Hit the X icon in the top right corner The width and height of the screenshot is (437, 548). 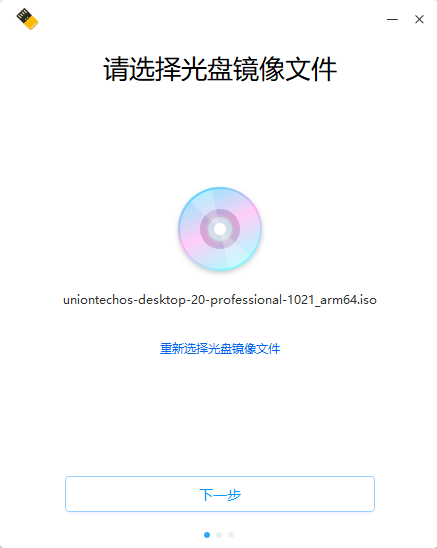419,19
